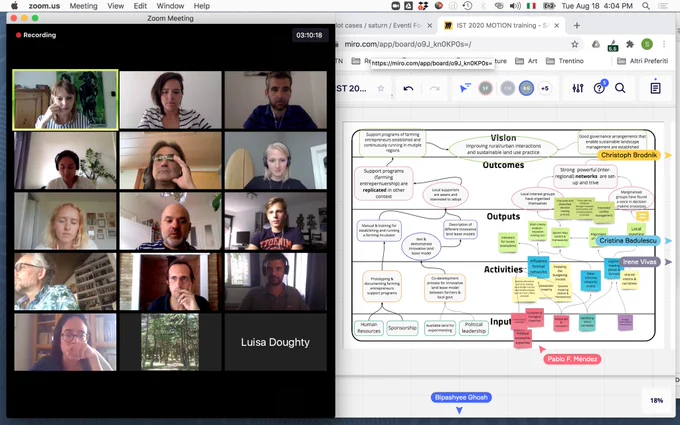Click the SF collaborator avatar
The width and height of the screenshot is (680, 425).
tap(486, 88)
